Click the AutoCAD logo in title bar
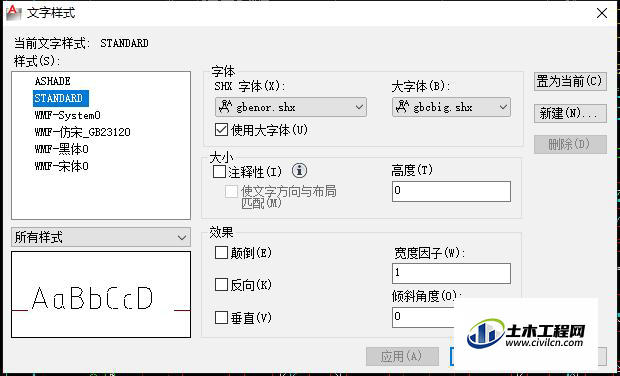 (13, 13)
